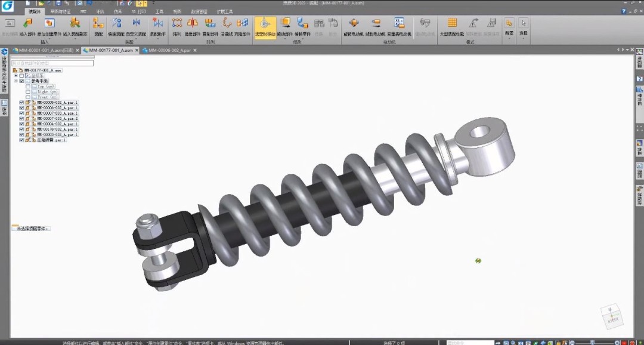The image size is (644, 345).
Task: Open the 工具 ribbon tab
Action: tap(159, 11)
